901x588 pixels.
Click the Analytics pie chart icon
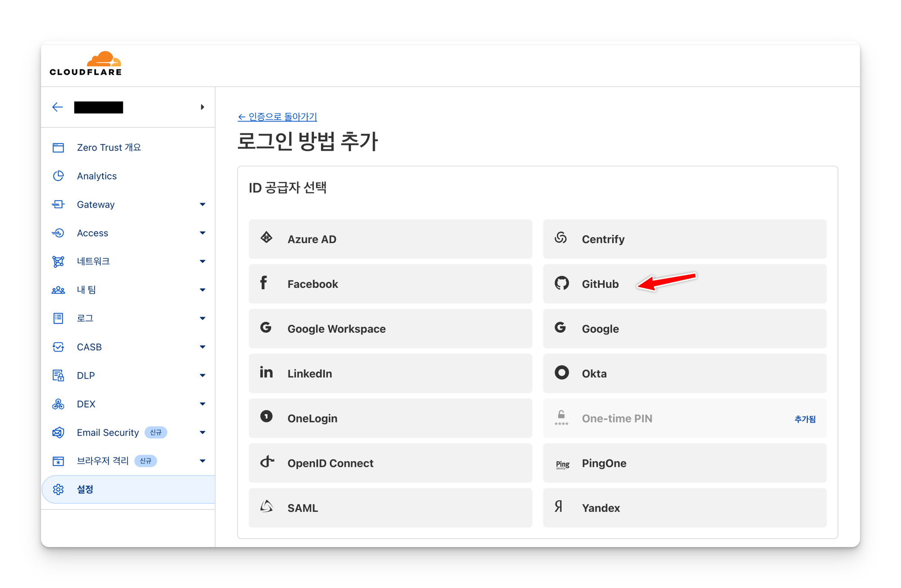59,176
